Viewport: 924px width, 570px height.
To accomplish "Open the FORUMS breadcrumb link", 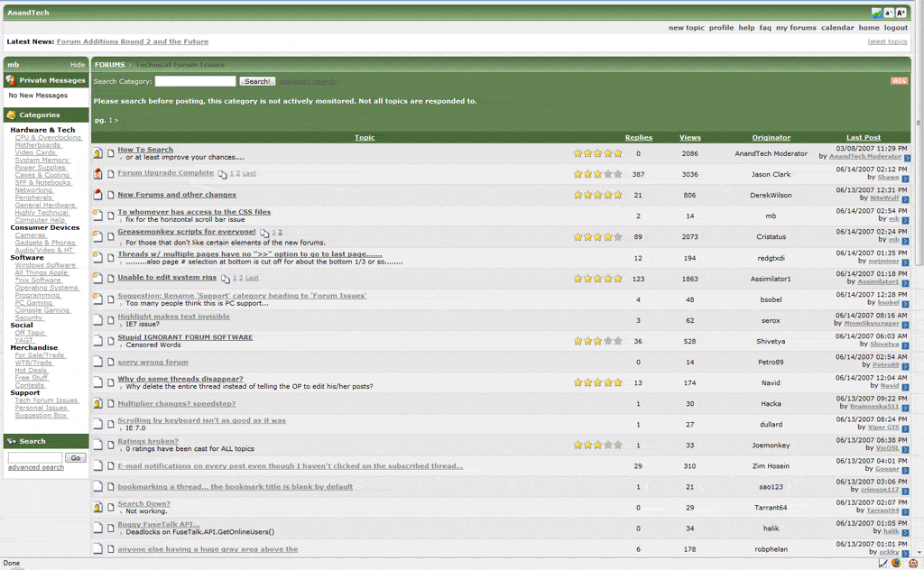I will click(x=109, y=65).
